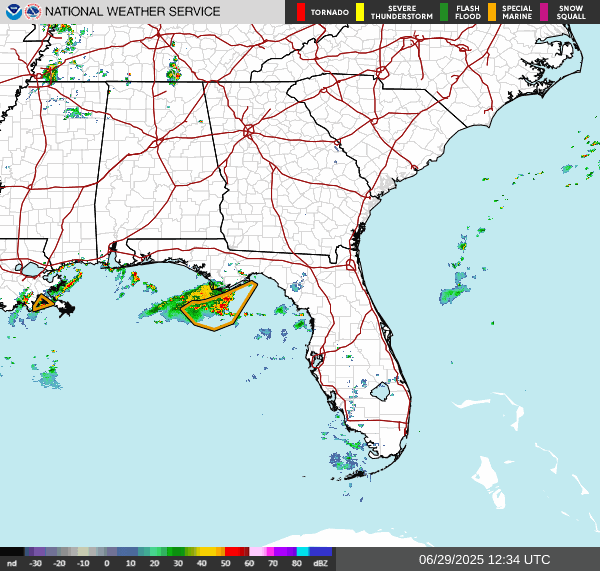Click the yellow Severe Thunderstorm legend swatch
The image size is (600, 571).
point(360,12)
